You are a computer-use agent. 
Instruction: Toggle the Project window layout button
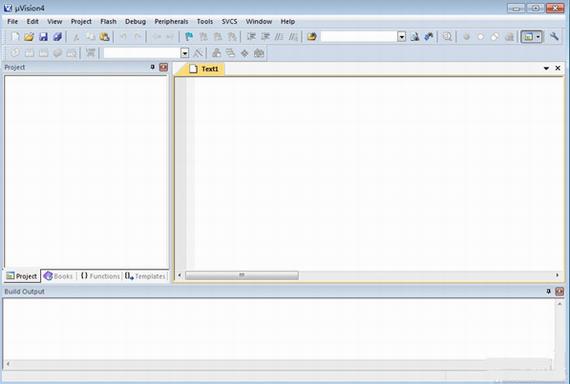tap(529, 37)
